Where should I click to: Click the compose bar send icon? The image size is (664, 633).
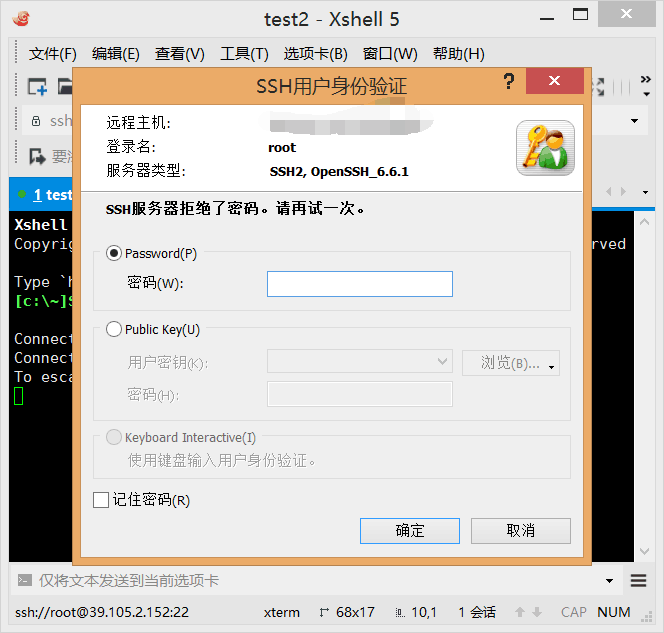click(25, 580)
